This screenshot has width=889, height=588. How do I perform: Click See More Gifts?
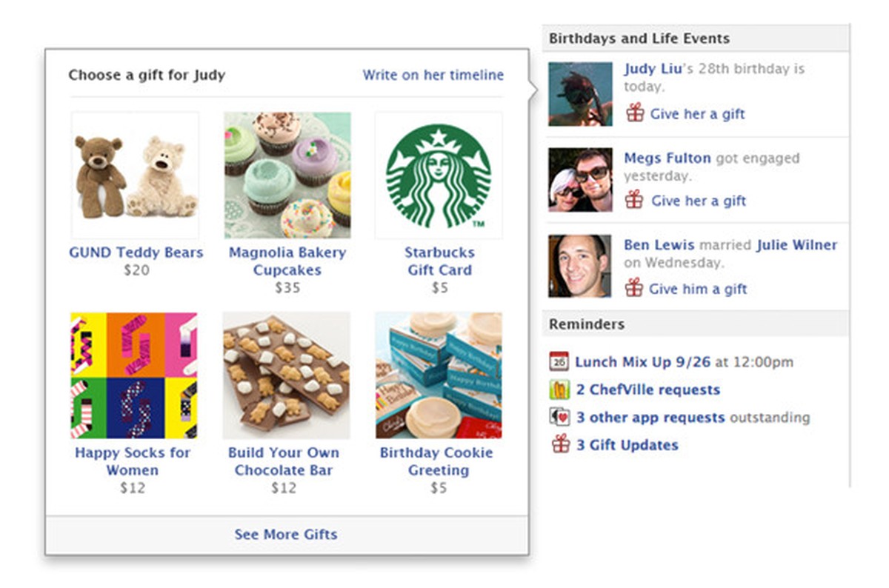(x=285, y=534)
